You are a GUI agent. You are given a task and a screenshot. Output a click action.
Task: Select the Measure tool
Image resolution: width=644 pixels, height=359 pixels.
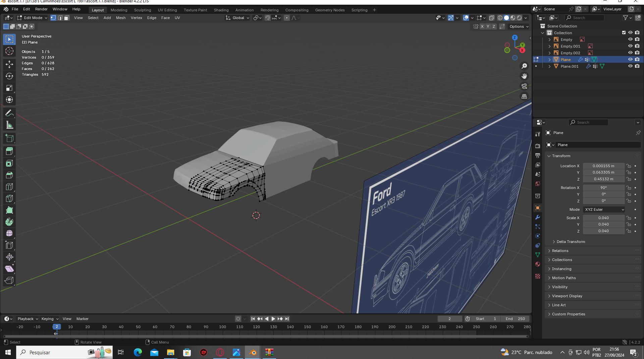9,125
